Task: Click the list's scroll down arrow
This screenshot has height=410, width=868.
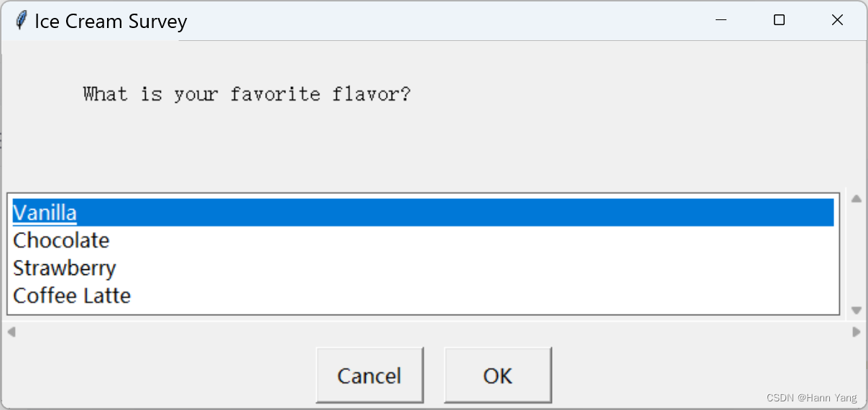Action: pyautogui.click(x=856, y=310)
